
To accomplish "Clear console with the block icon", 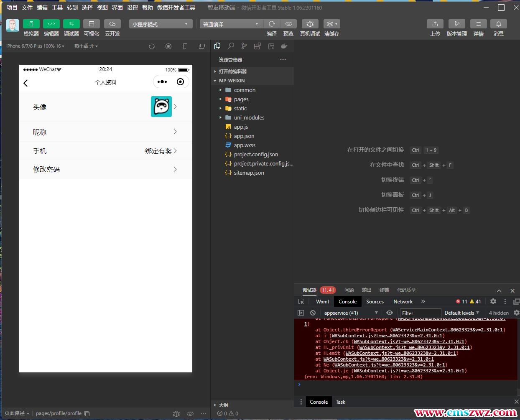I will pos(313,313).
